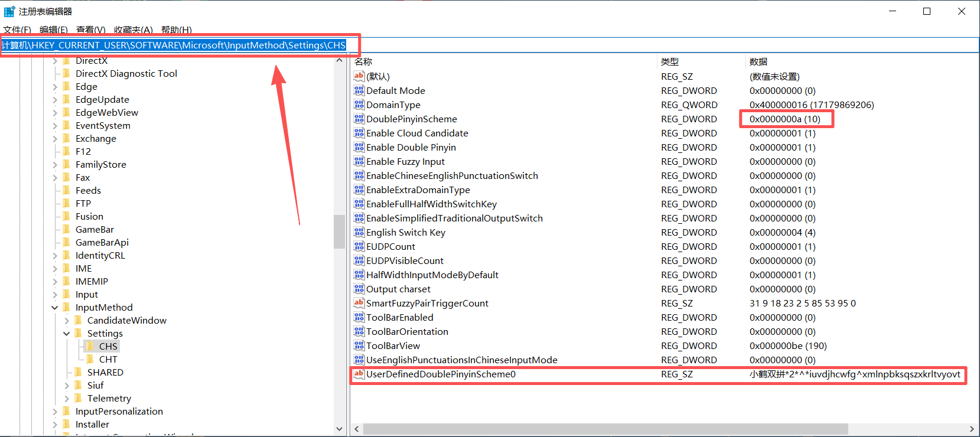This screenshot has height=437, width=980.
Task: Click the Default Mode DWORD icon
Action: (x=359, y=90)
